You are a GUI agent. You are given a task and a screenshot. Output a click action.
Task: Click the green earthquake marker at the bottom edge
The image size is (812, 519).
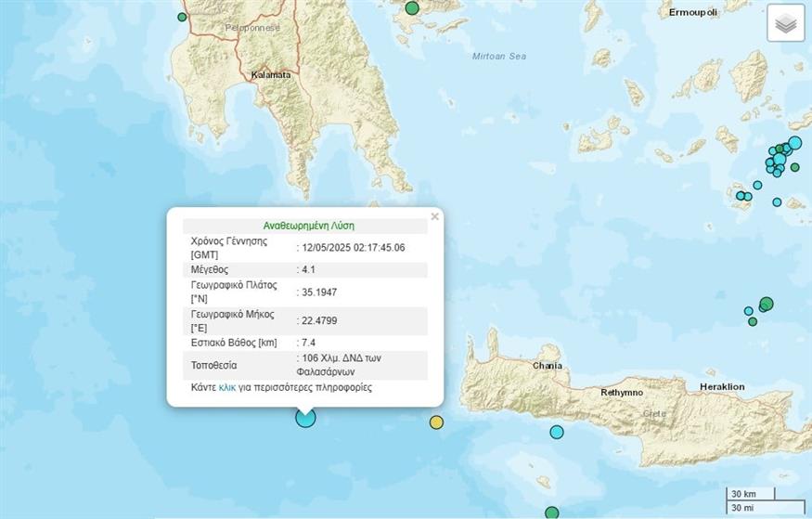(552, 513)
